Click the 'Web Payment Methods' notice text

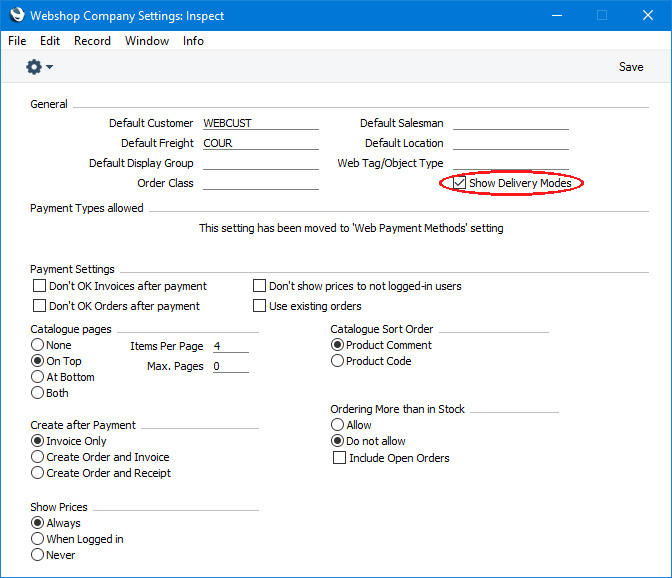tap(351, 228)
